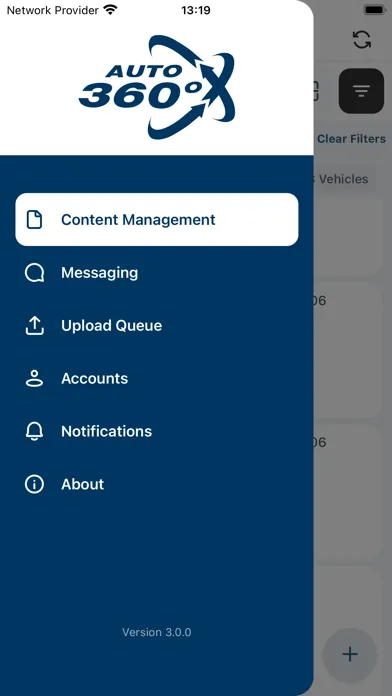Open the Messaging section
Viewport: 392px width, 696px height.
(157, 273)
